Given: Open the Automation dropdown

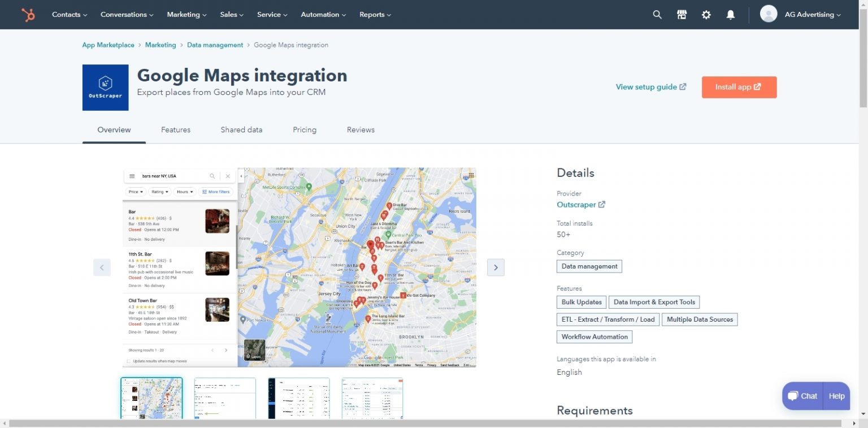Looking at the screenshot, I should (x=323, y=15).
